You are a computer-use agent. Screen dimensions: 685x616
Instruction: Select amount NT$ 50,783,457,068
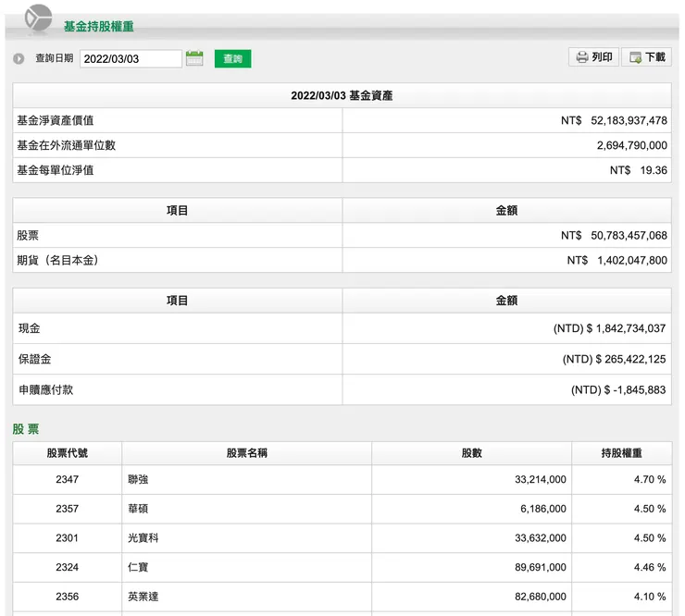(x=614, y=236)
